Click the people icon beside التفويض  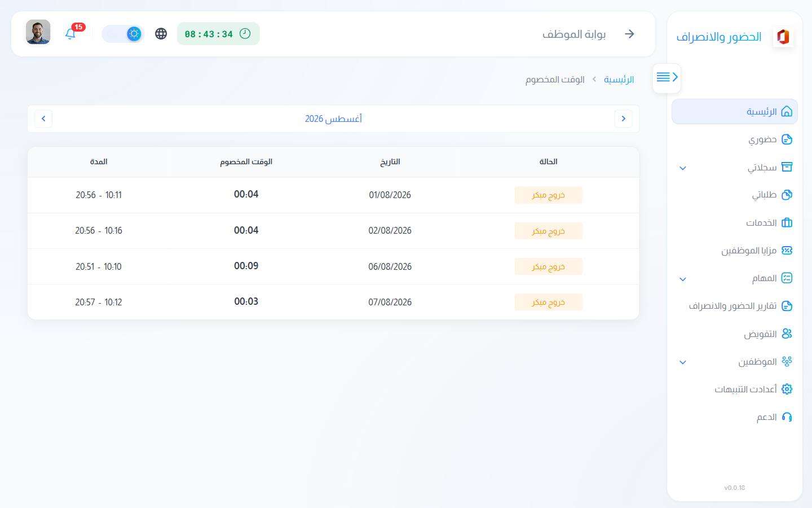click(x=787, y=334)
